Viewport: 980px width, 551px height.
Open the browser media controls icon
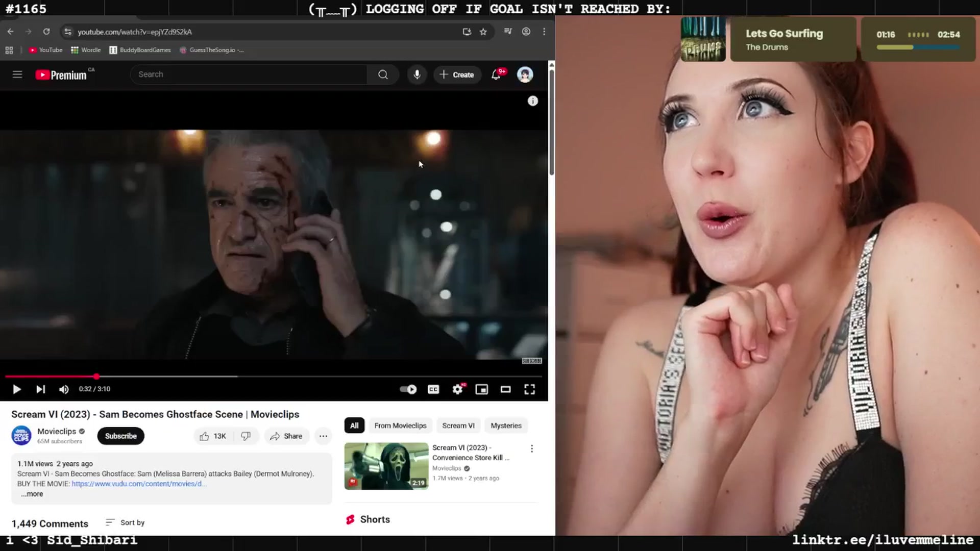point(508,32)
